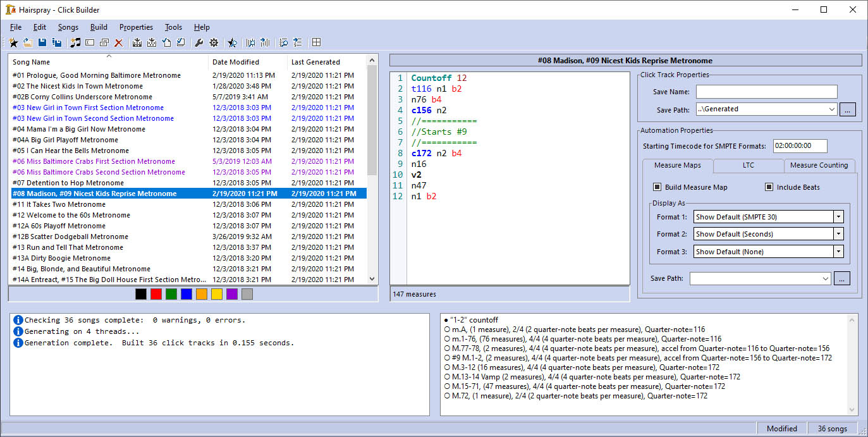868x437 pixels.
Task: Click the new project star icon
Action: [13, 42]
